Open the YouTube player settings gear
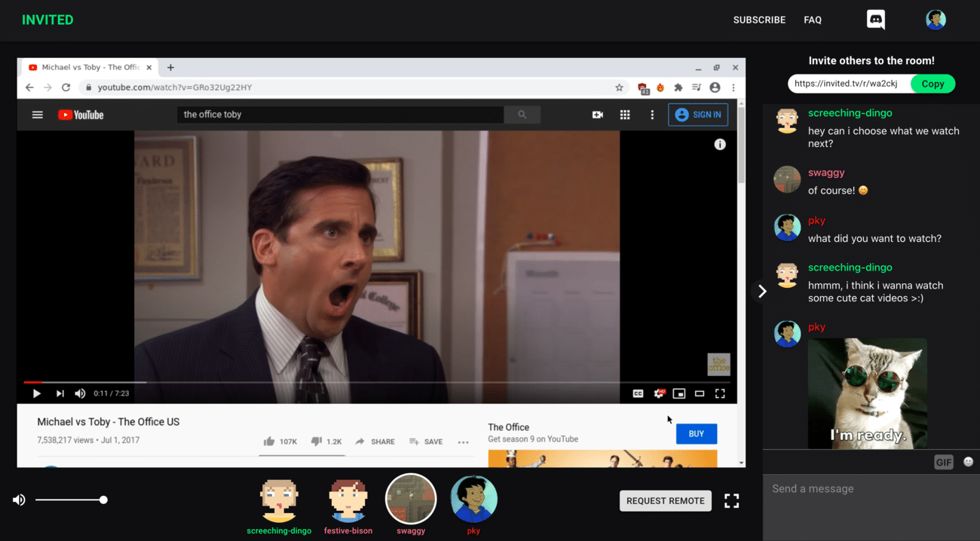Image resolution: width=980 pixels, height=541 pixels. (x=660, y=393)
